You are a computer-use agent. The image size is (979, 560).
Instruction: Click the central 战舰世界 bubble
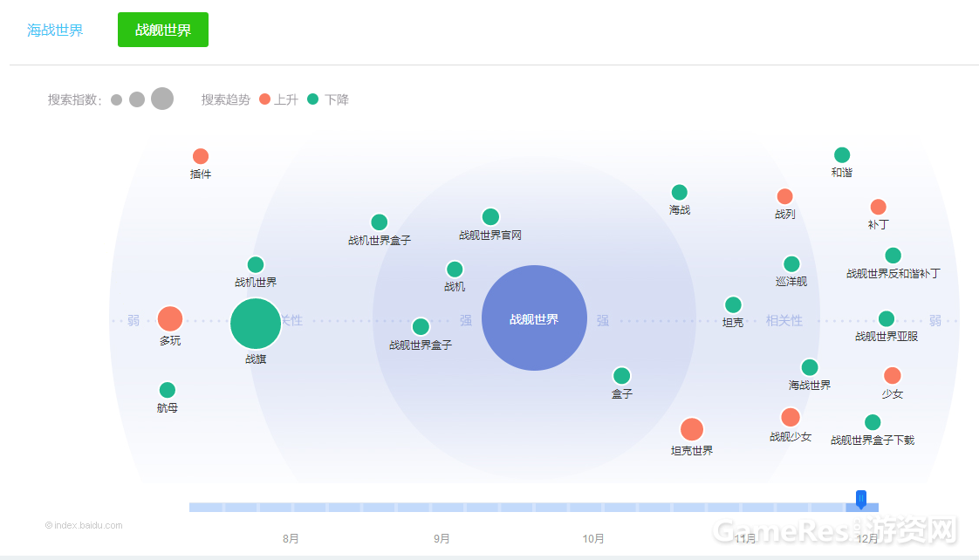click(x=535, y=318)
